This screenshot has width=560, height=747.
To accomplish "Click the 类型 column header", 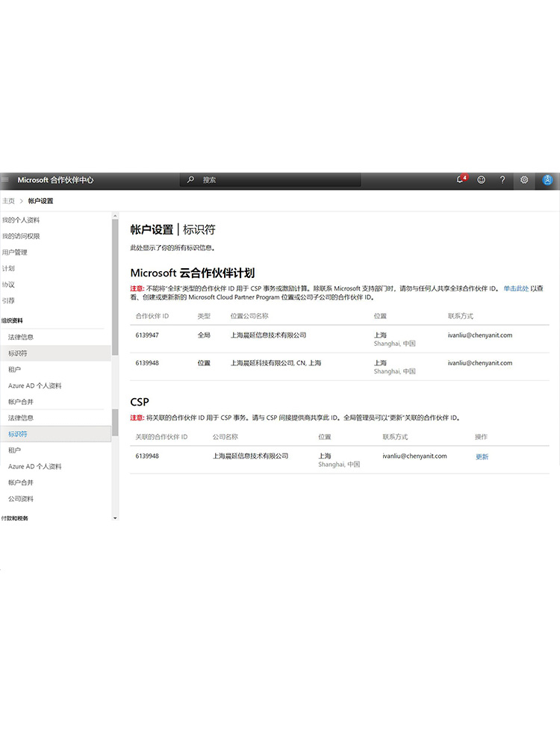I will tap(204, 316).
